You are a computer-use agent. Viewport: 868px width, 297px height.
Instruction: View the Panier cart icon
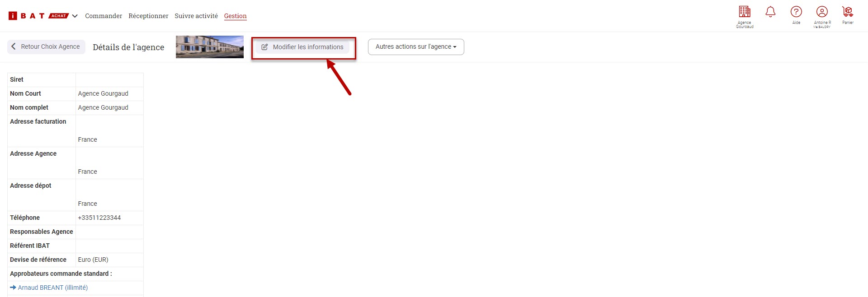tap(848, 12)
